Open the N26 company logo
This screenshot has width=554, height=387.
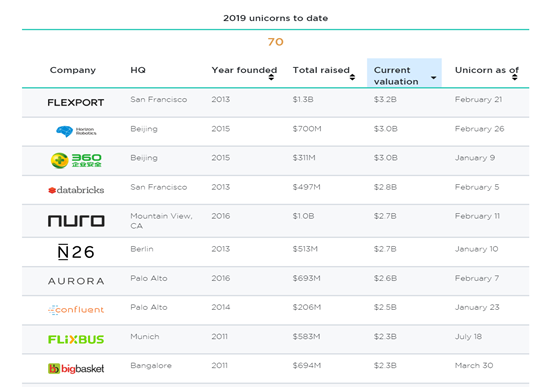(76, 252)
